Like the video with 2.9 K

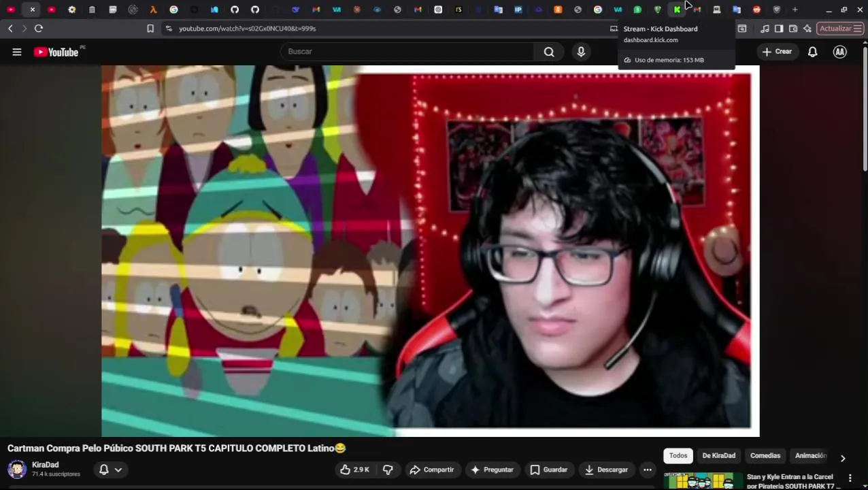[x=354, y=470]
